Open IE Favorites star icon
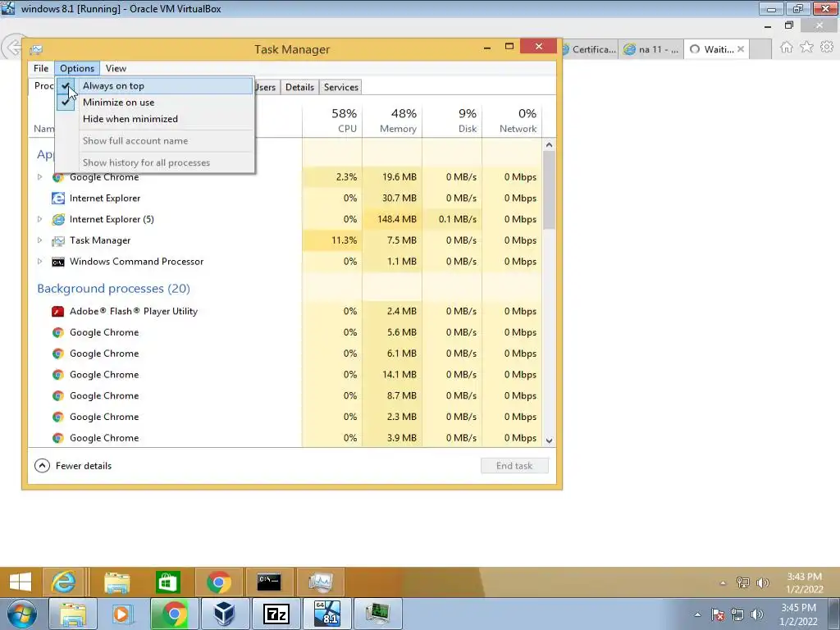The image size is (840, 630). point(806,47)
